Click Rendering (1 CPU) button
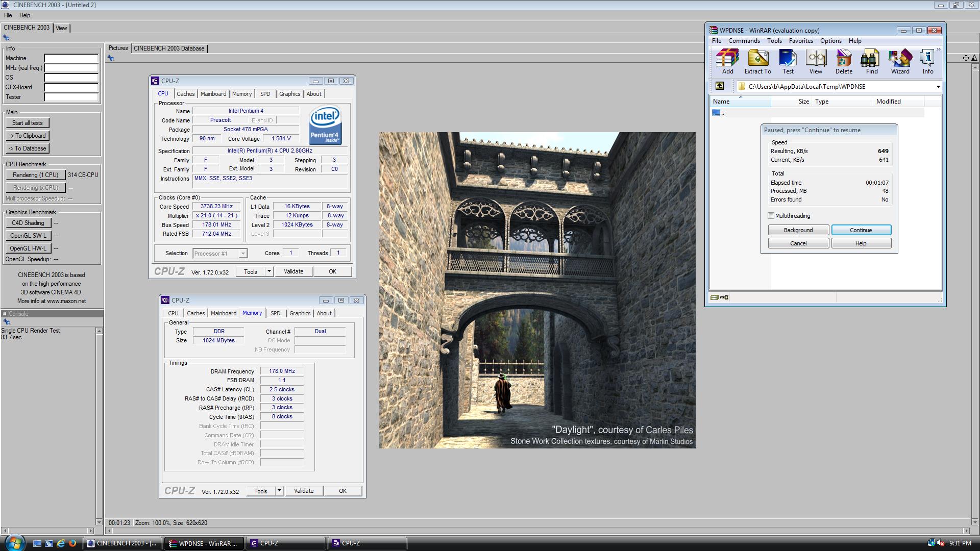The width and height of the screenshot is (980, 551). pos(35,175)
